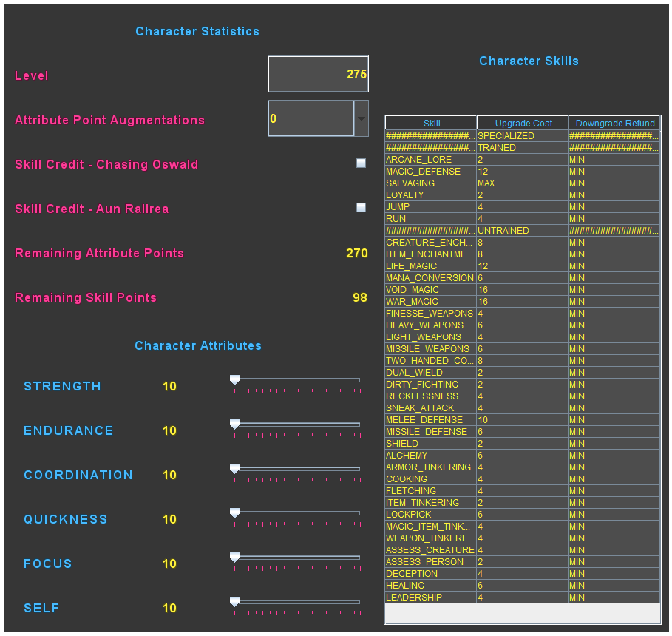Select the MISSILE_DEFENSE skill cell
This screenshot has height=636, width=672.
pos(431,432)
